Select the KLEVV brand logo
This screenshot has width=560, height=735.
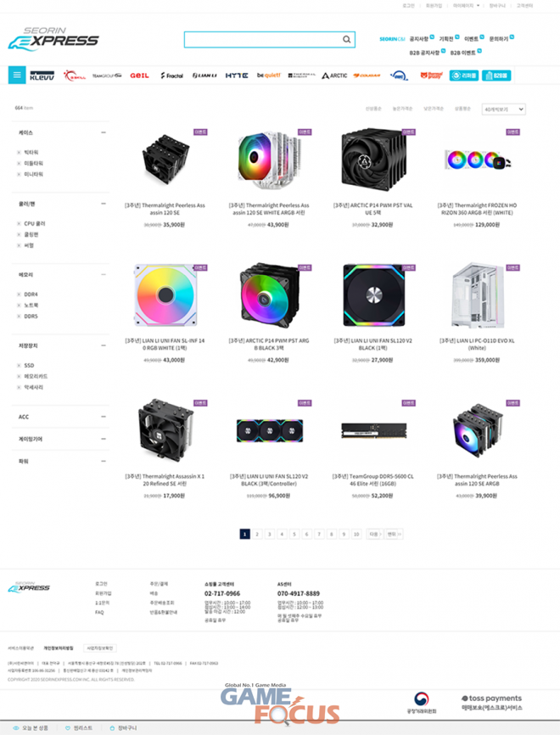pyautogui.click(x=42, y=76)
